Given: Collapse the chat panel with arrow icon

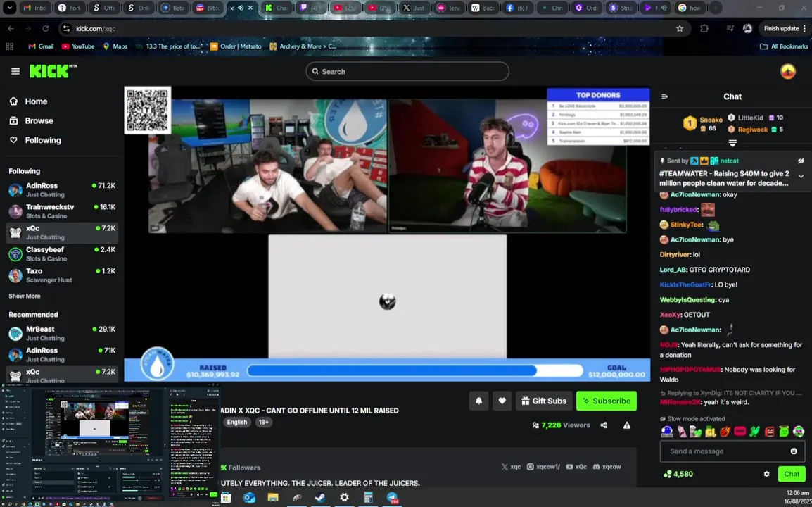Looking at the screenshot, I should coord(664,96).
